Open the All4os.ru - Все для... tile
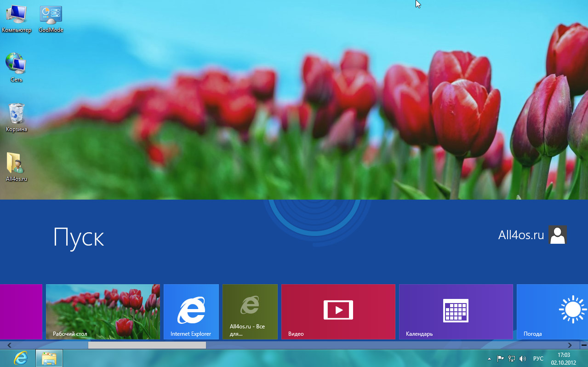 point(250,312)
